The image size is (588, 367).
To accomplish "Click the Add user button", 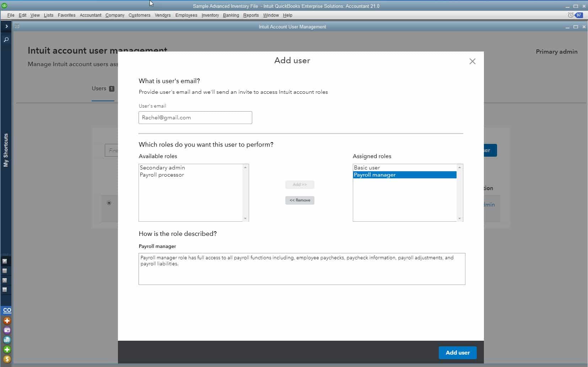I will tap(458, 353).
